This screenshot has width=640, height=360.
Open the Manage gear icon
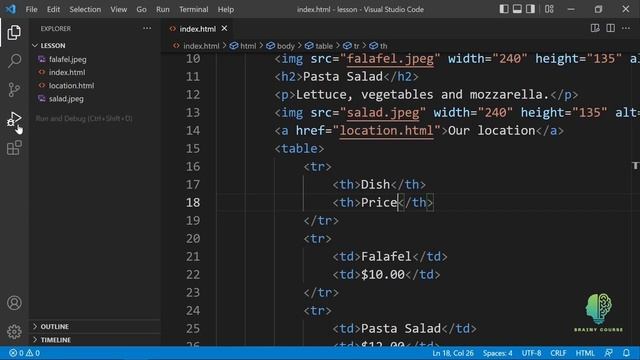pyautogui.click(x=14, y=331)
